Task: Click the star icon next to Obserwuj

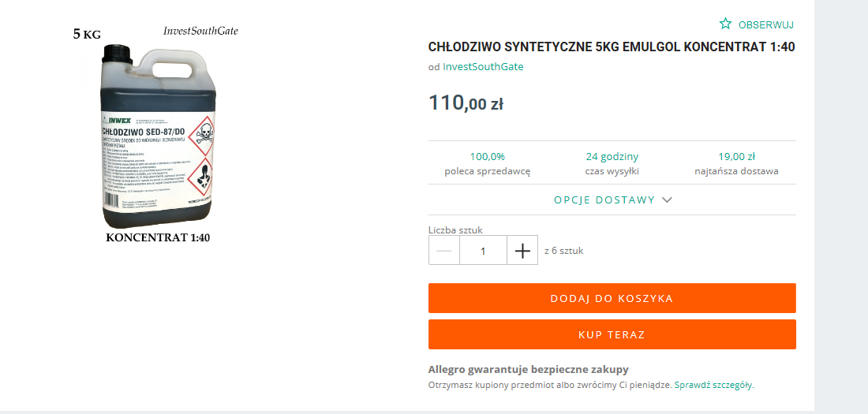Action: pyautogui.click(x=725, y=24)
